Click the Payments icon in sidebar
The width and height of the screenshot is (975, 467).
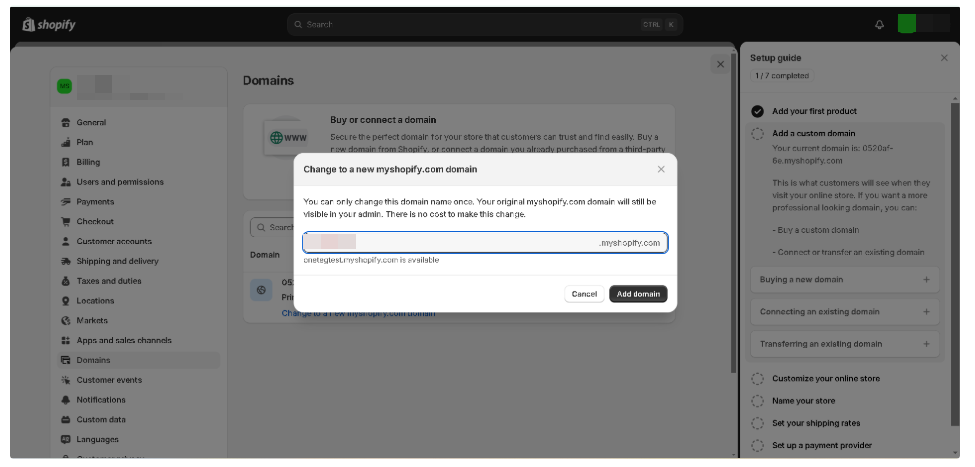tap(65, 202)
